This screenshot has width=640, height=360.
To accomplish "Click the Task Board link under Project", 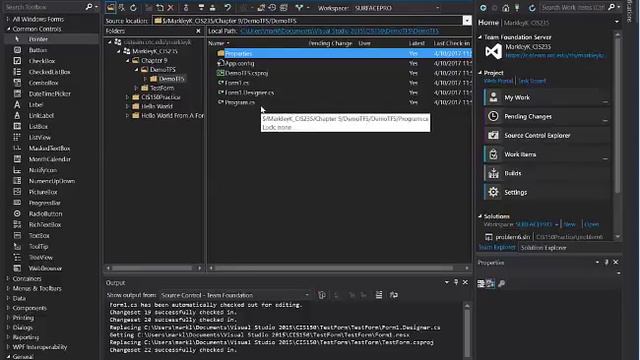I will tap(532, 81).
